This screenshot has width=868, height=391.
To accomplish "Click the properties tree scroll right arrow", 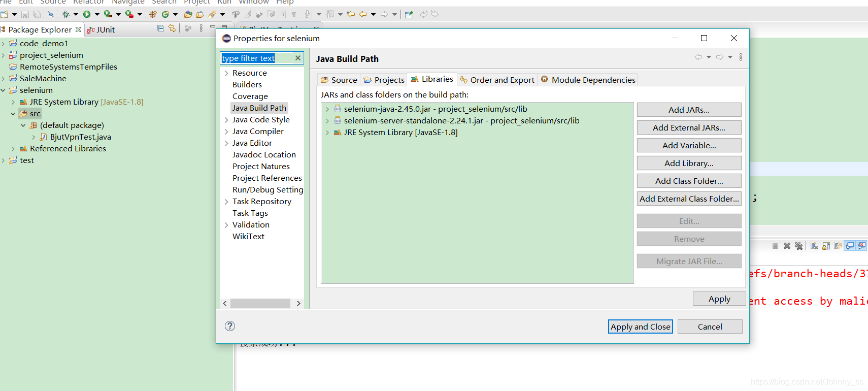I will (298, 303).
